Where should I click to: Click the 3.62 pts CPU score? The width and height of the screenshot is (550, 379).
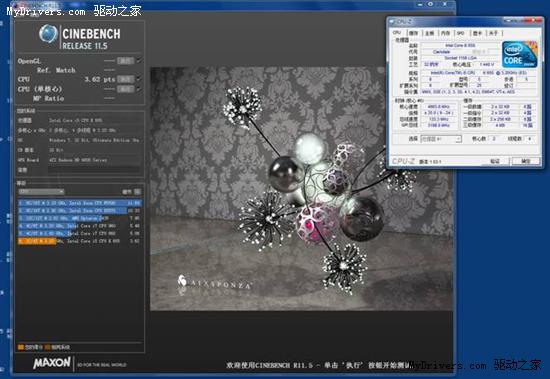tap(100, 79)
